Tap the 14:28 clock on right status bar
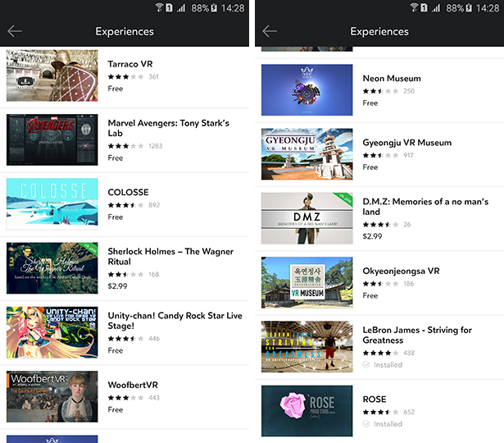 coord(488,7)
